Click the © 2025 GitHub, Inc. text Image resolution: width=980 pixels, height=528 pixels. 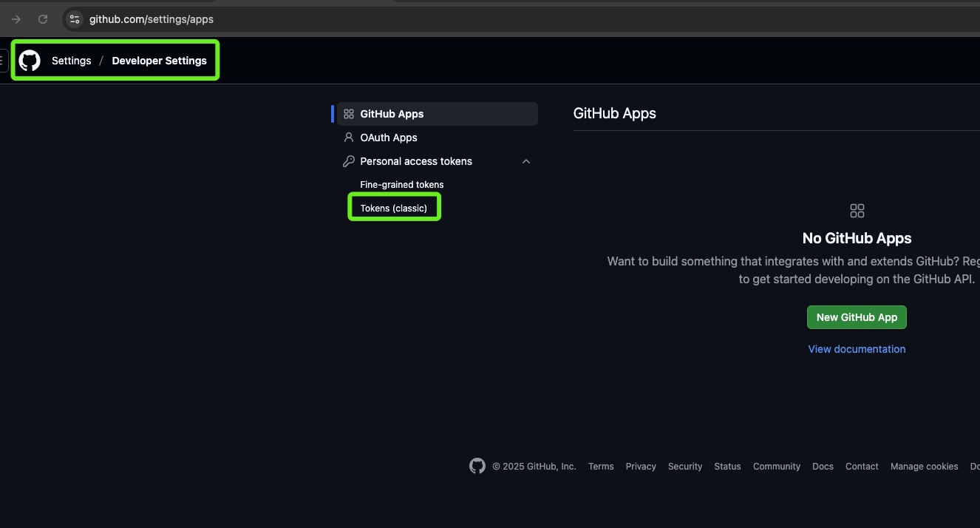534,467
